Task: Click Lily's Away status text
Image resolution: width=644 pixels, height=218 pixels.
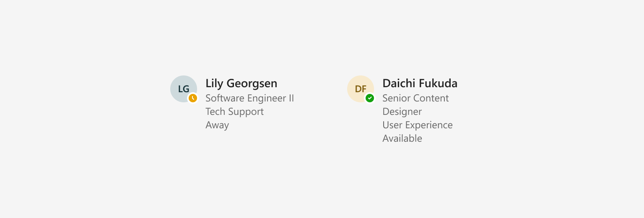Action: tap(217, 125)
